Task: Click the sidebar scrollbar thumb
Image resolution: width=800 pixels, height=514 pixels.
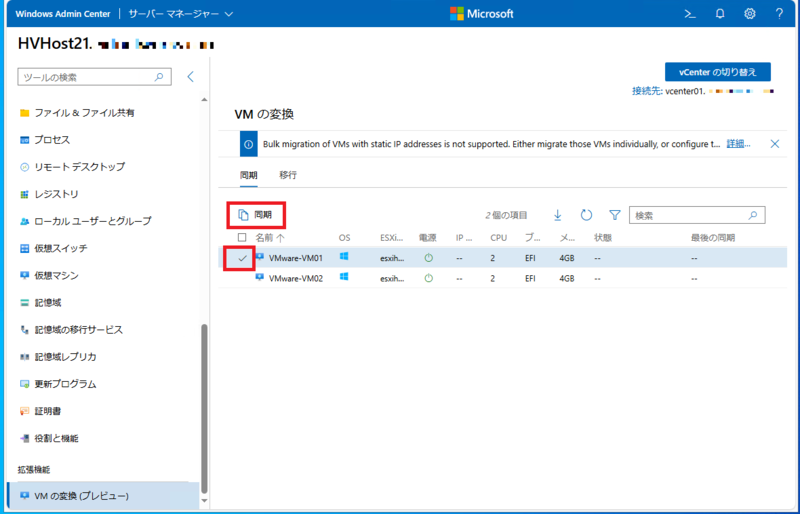Action: pyautogui.click(x=205, y=408)
